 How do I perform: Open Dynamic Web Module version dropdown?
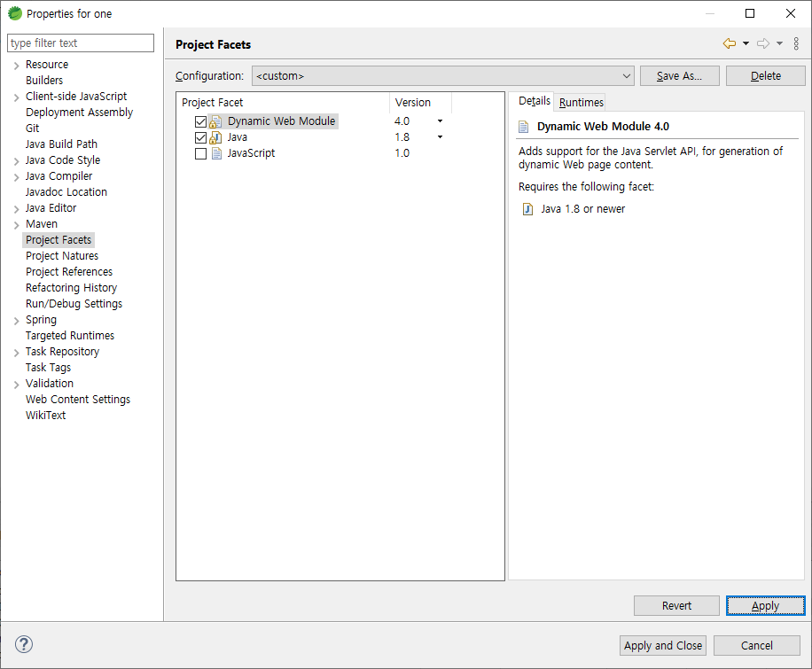(x=440, y=121)
